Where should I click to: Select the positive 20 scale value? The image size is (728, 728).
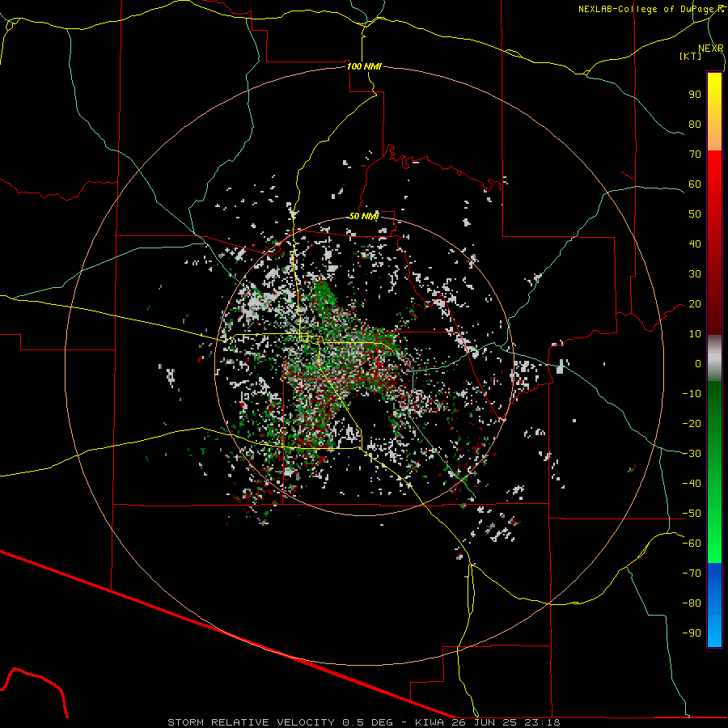coord(695,303)
